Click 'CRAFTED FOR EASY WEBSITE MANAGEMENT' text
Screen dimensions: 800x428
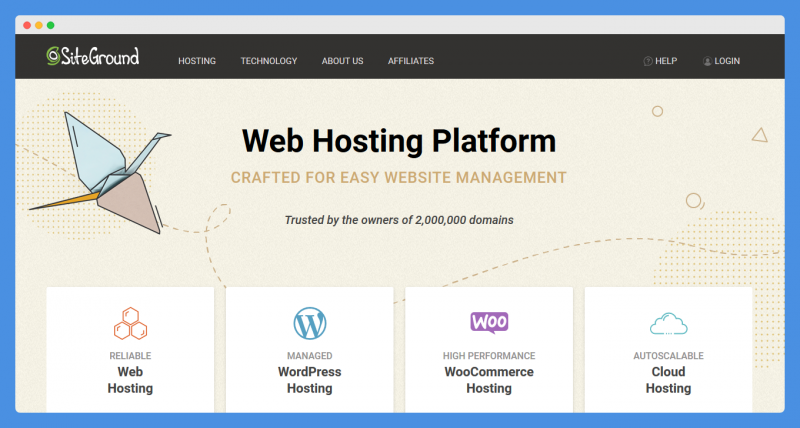coord(398,178)
